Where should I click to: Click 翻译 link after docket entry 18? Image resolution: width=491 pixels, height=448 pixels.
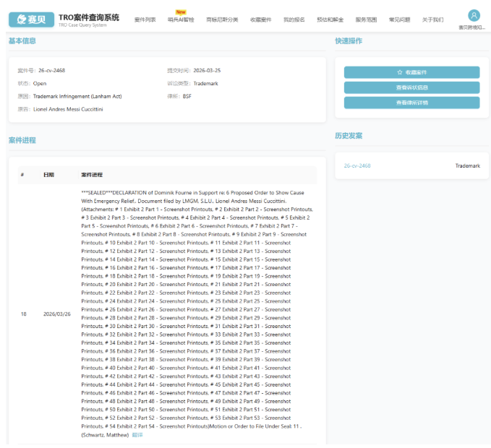coord(137,435)
